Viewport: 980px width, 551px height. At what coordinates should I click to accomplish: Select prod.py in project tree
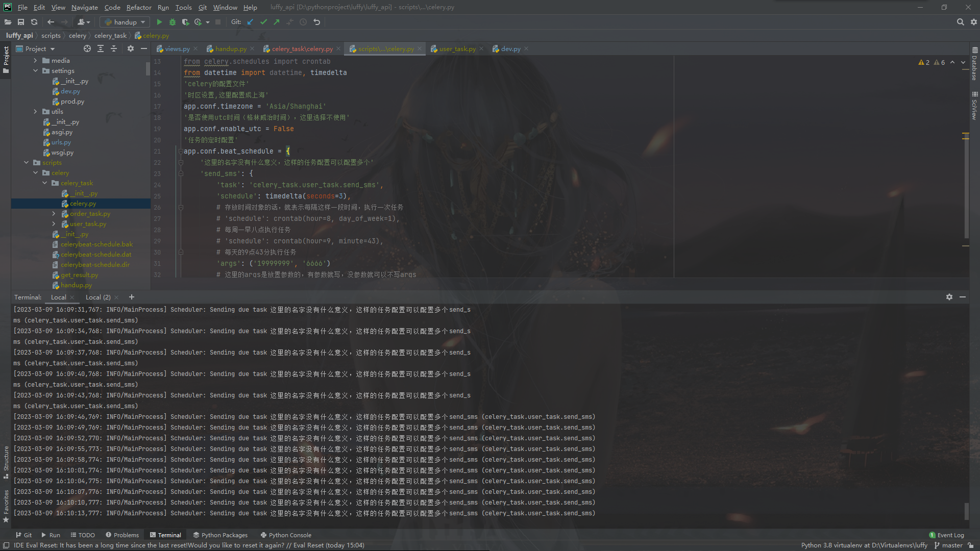coord(72,101)
